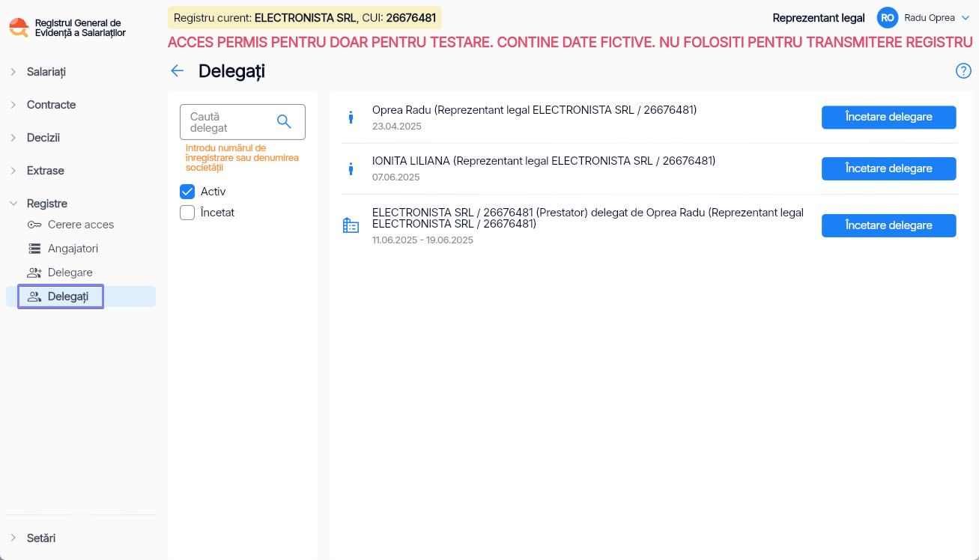Click the add-person icon next to Delegare
The height and width of the screenshot is (560, 979).
(34, 273)
